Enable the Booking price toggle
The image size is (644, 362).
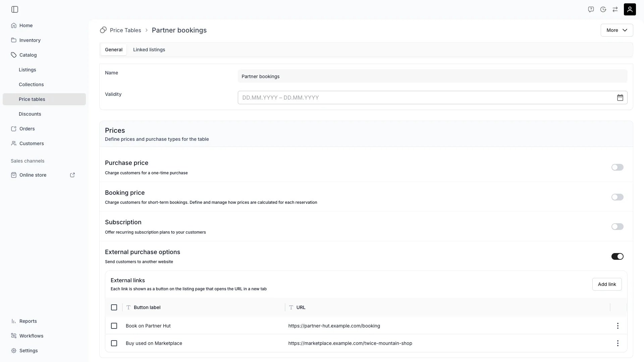click(617, 197)
